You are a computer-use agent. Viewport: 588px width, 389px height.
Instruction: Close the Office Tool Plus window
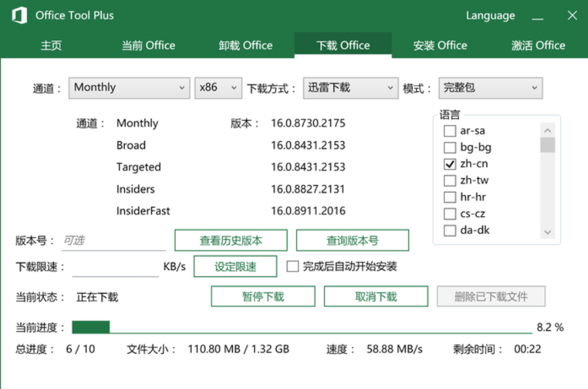click(x=572, y=16)
